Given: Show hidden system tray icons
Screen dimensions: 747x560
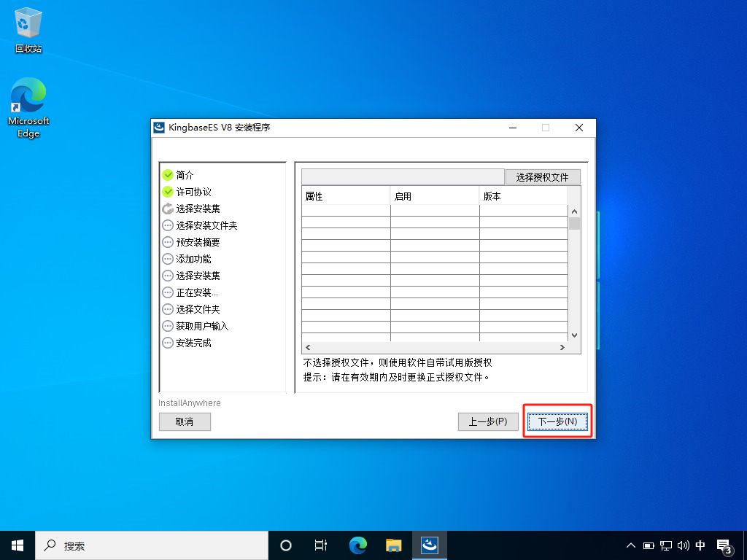Looking at the screenshot, I should click(631, 545).
